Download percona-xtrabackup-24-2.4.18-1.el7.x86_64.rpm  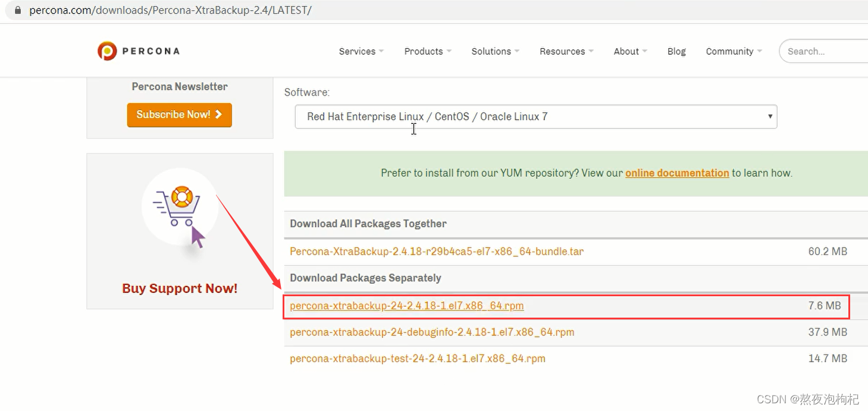(x=407, y=306)
